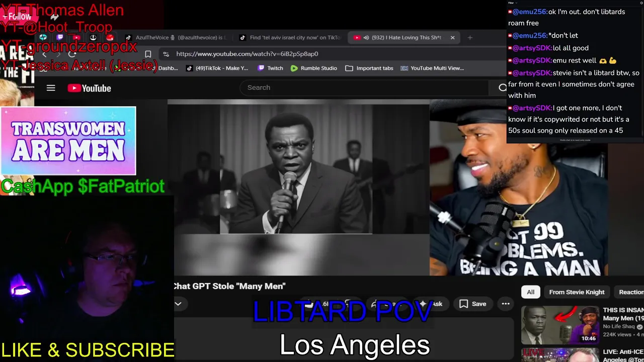
Task: Click the 'TRANSWOMEN ARE MEN' banner image
Action: click(68, 141)
